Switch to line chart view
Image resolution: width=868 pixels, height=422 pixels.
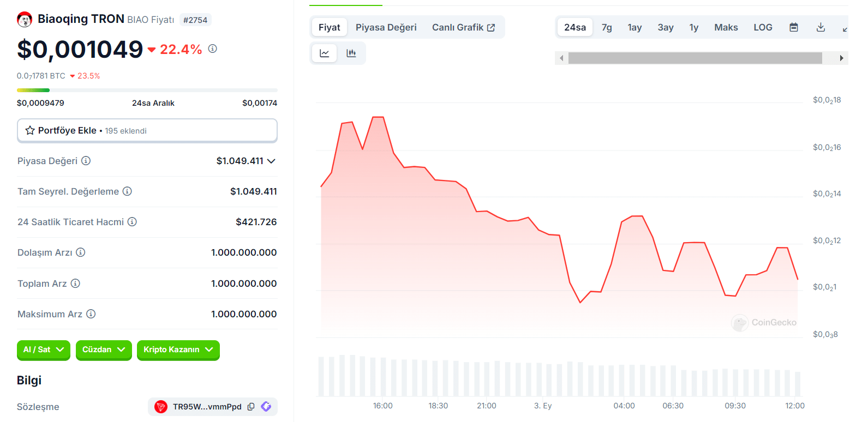point(325,53)
